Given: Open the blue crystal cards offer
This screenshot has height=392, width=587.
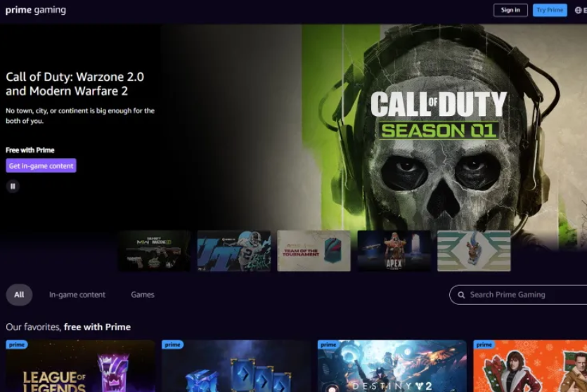Looking at the screenshot, I should coord(236,366).
